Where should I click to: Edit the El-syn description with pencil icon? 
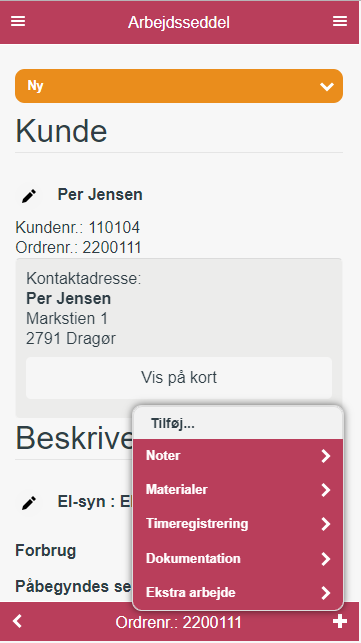click(29, 503)
